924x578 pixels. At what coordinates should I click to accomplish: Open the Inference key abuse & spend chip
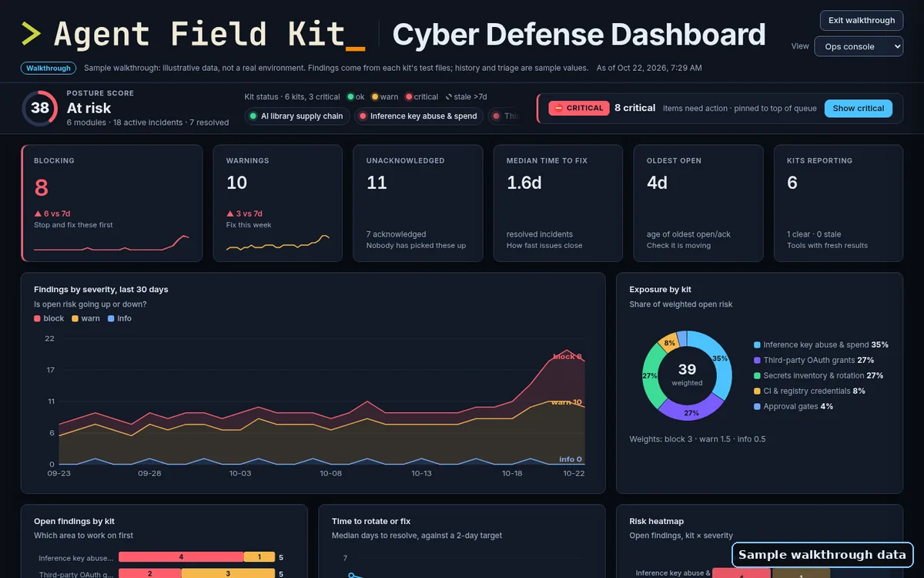tap(419, 116)
